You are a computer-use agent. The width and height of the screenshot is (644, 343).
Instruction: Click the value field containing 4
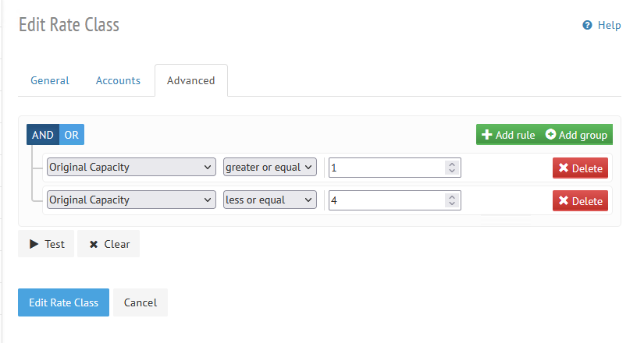point(395,200)
